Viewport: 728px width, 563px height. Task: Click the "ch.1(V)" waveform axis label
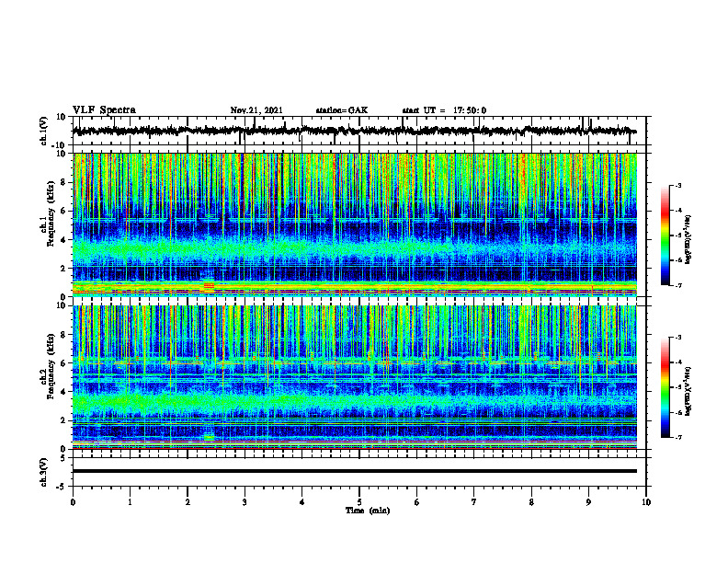click(x=44, y=131)
